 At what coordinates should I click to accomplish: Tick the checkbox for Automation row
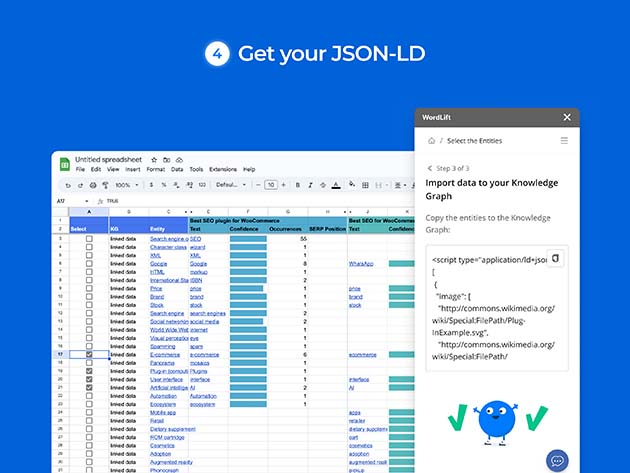coord(89,396)
